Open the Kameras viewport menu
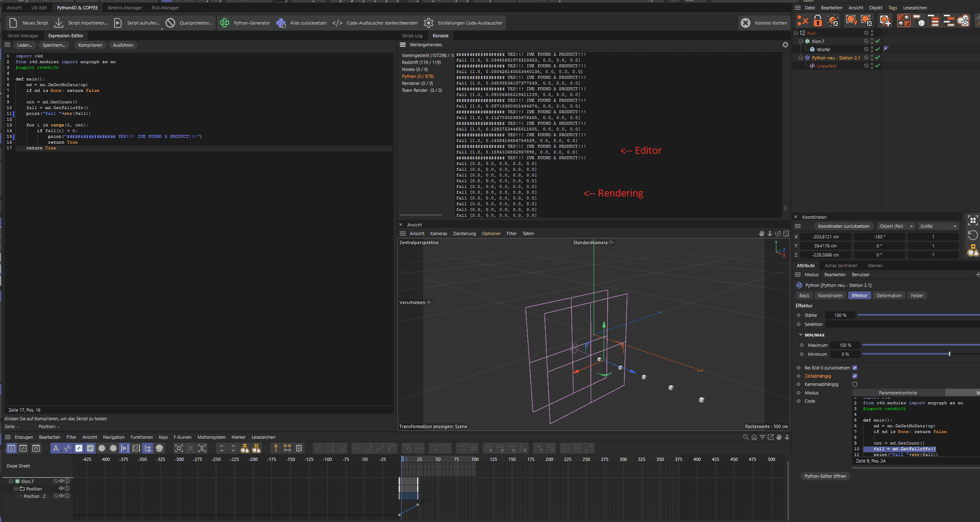The width and height of the screenshot is (980, 522). pos(438,233)
